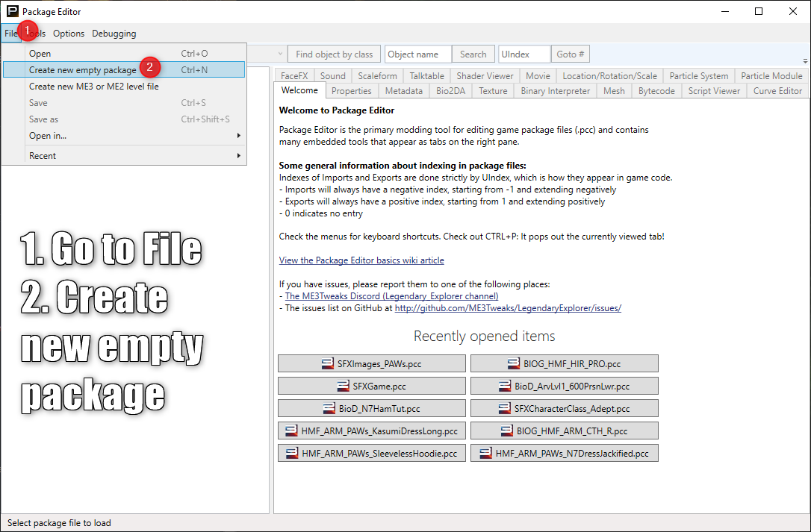The image size is (811, 532).
Task: Open recent file BIOG_HMF_ARM_CTH_R.pcc
Action: pos(565,431)
